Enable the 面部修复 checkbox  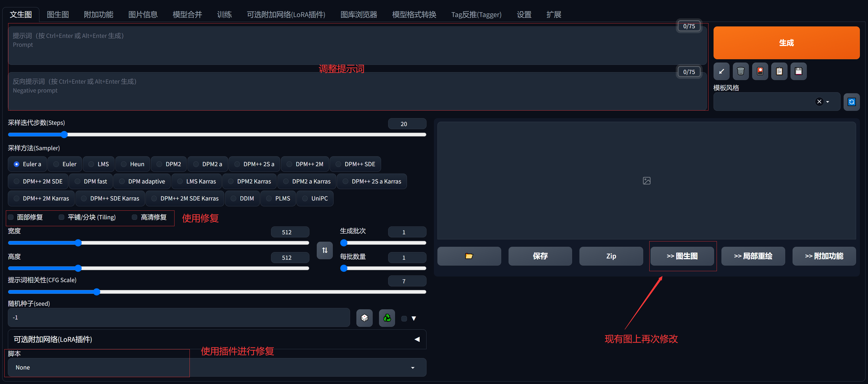pyautogui.click(x=11, y=217)
